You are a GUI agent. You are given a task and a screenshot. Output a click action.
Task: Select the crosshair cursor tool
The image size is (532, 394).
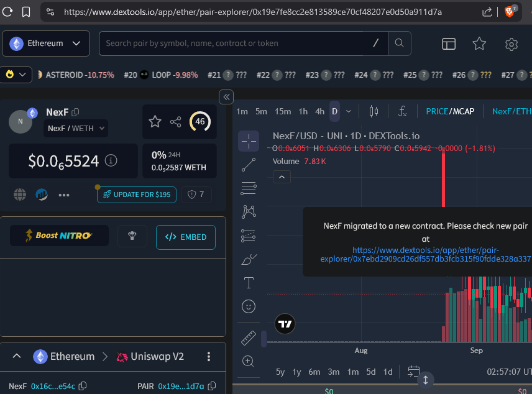(249, 141)
